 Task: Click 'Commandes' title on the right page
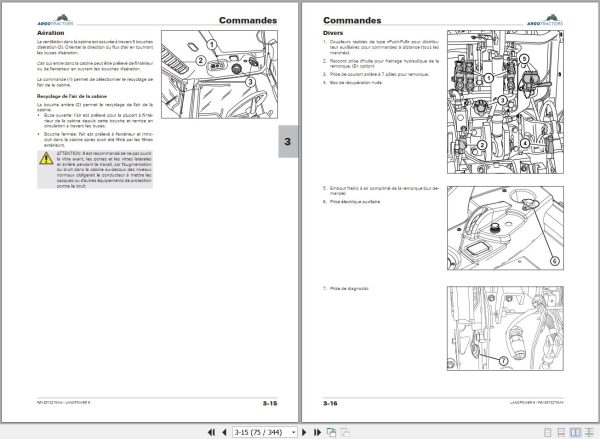[x=352, y=20]
